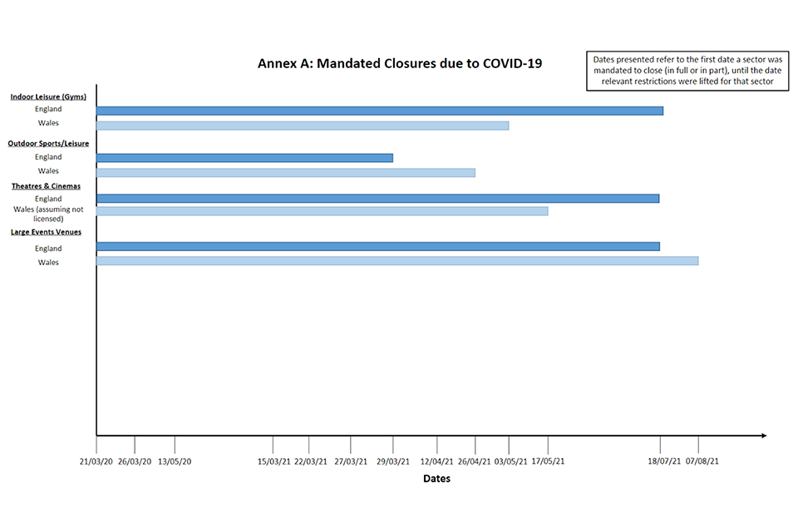
Task: Click the chart title about Mandated Closures
Action: (x=399, y=63)
